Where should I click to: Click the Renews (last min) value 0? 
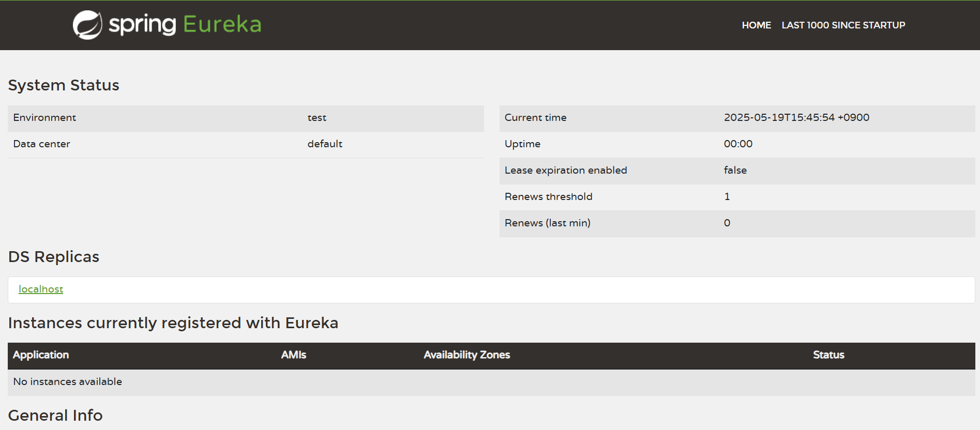pyautogui.click(x=727, y=223)
